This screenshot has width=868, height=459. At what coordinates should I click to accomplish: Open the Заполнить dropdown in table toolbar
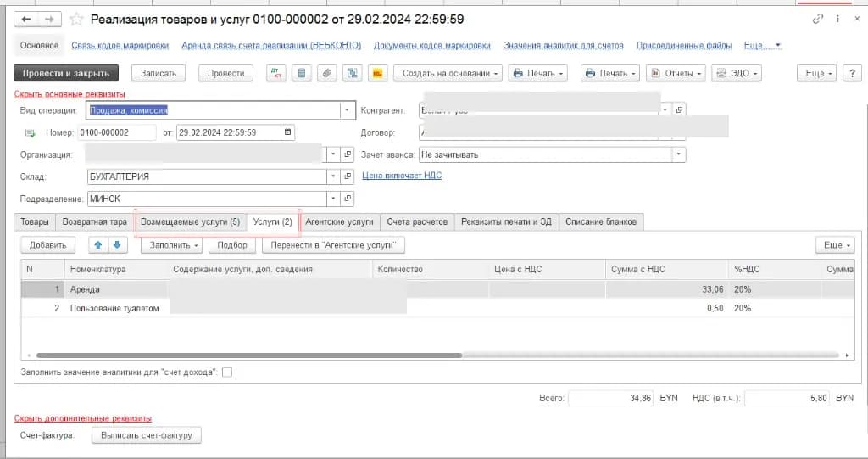pyautogui.click(x=171, y=245)
